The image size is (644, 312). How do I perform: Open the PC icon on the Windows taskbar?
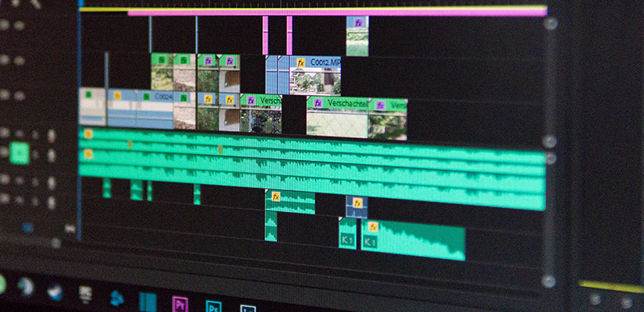point(86,294)
